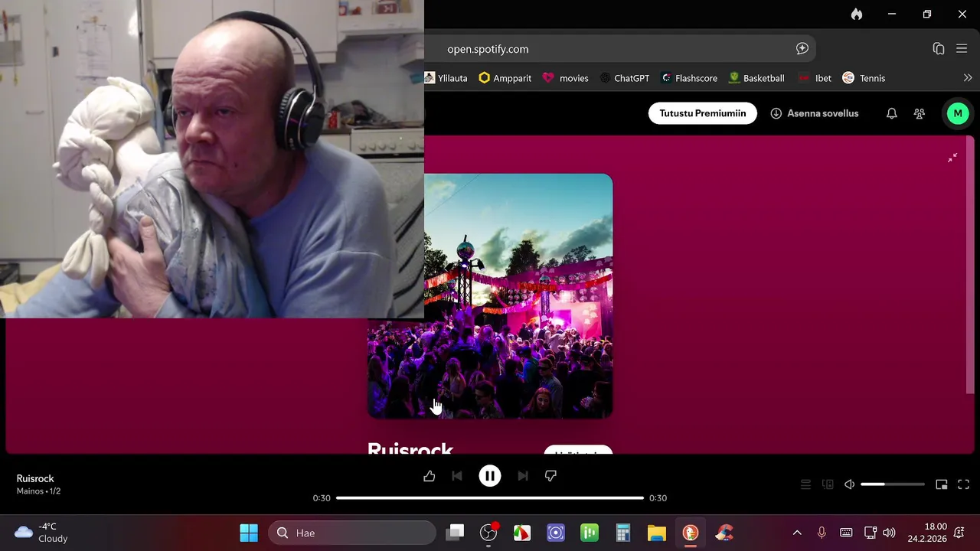Open the FastStone capture taskbar icon
This screenshot has width=980, height=551.
pos(522,533)
